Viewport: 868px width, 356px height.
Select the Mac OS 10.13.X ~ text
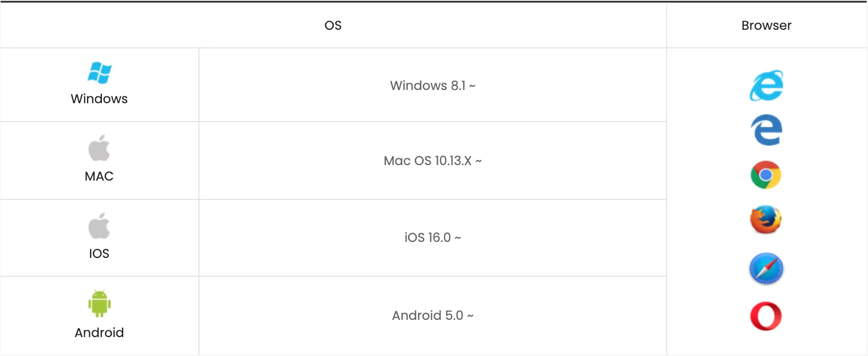(x=433, y=161)
